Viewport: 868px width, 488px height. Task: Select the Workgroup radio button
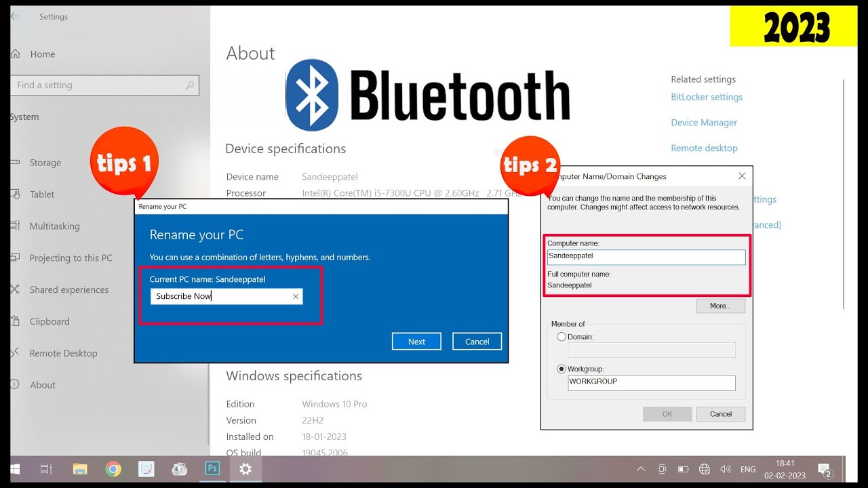[x=561, y=369]
